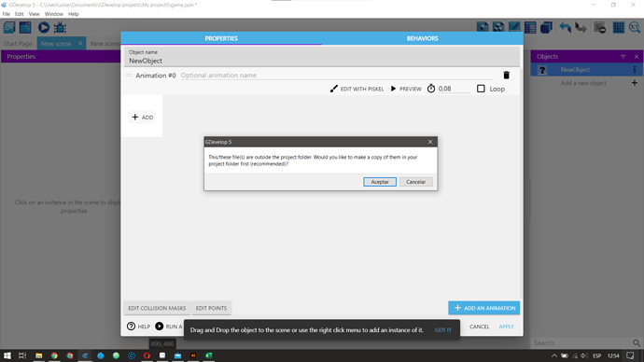Open the Help menu
Screen dimensions: 644x362
73,14
